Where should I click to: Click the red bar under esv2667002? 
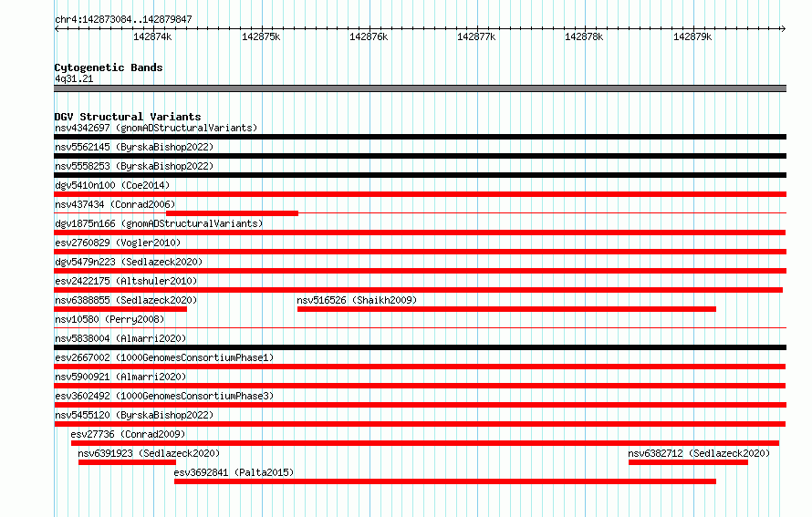[x=420, y=367]
